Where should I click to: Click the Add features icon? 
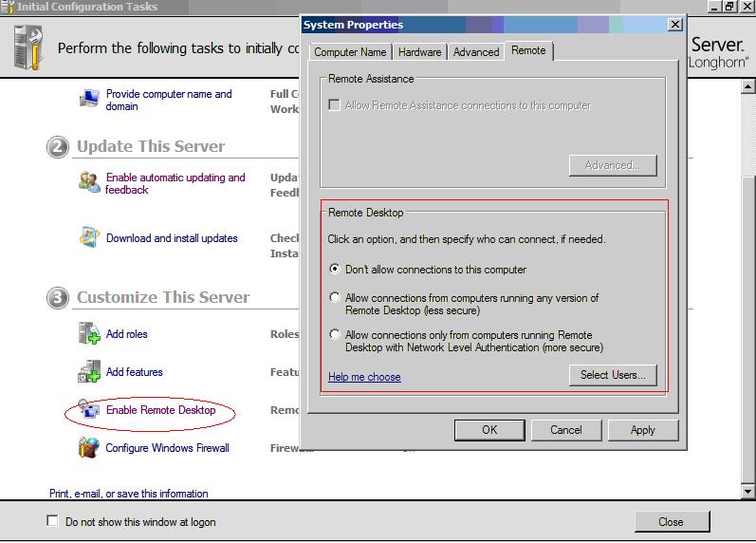pyautogui.click(x=89, y=372)
